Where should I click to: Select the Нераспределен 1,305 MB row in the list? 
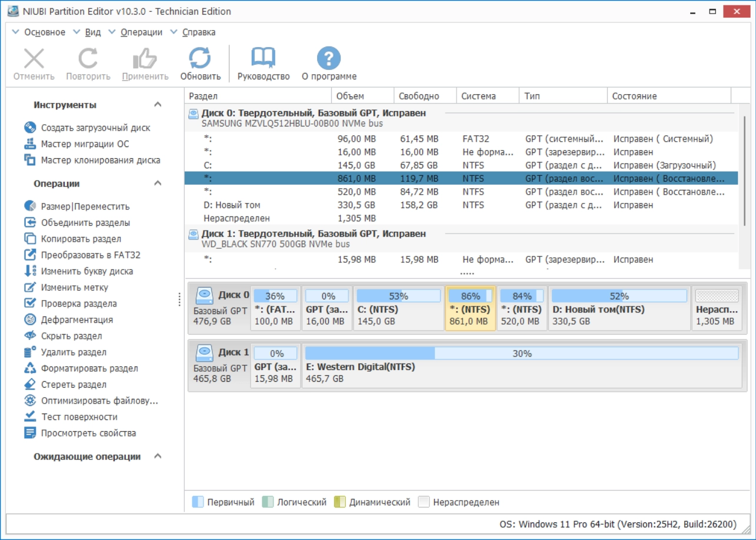pyautogui.click(x=461, y=218)
